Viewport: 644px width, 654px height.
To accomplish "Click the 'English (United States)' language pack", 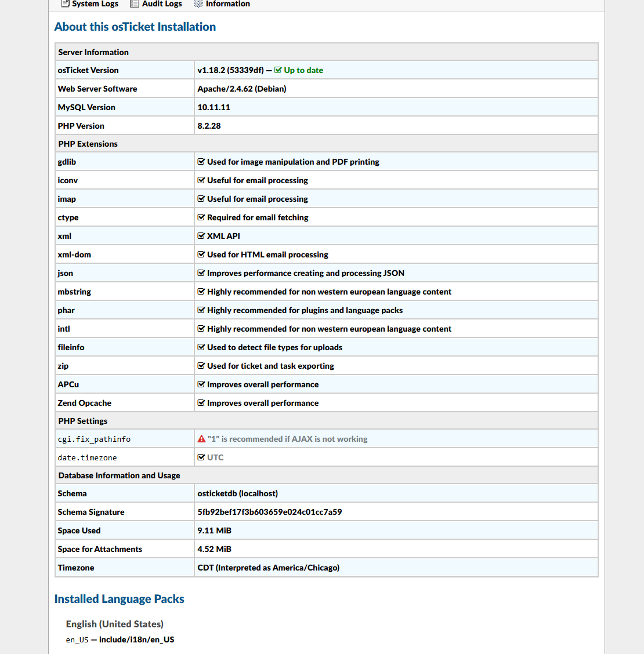I will pos(115,624).
